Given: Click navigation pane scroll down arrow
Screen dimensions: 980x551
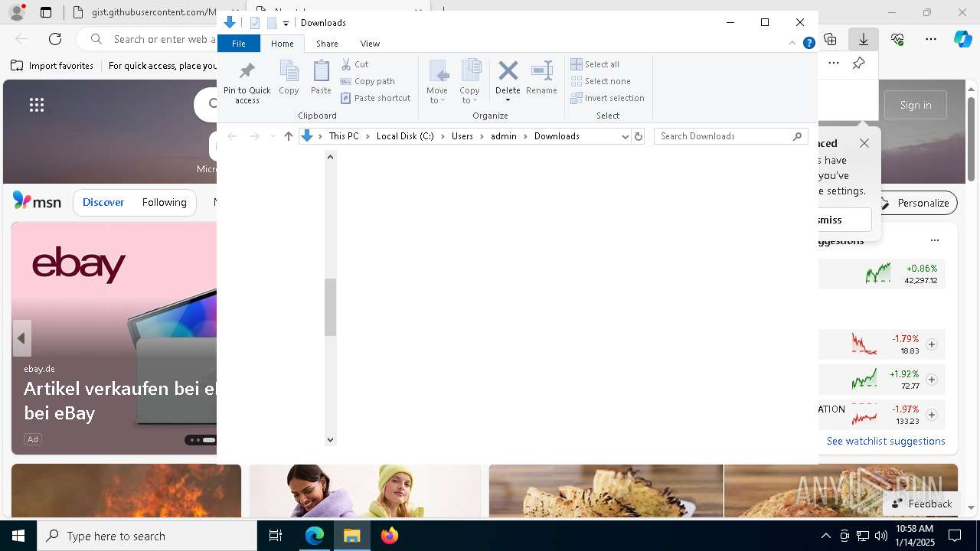Looking at the screenshot, I should (x=330, y=440).
